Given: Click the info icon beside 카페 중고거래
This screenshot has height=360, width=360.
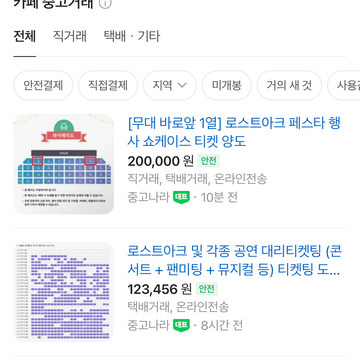Looking at the screenshot, I should 105,3.
